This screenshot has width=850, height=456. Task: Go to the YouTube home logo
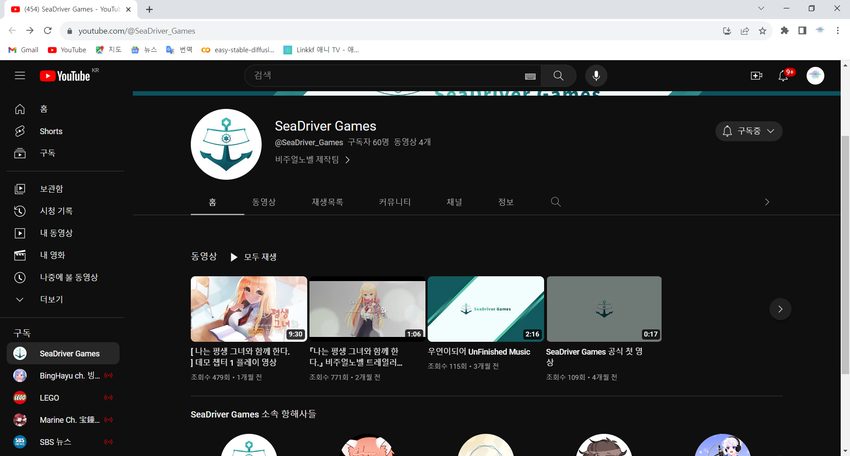coord(66,76)
